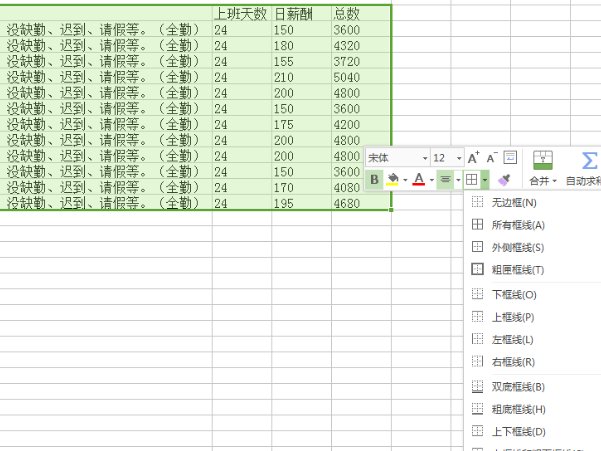Open the font color dropdown arrow
This screenshot has width=601, height=451.
(x=432, y=180)
